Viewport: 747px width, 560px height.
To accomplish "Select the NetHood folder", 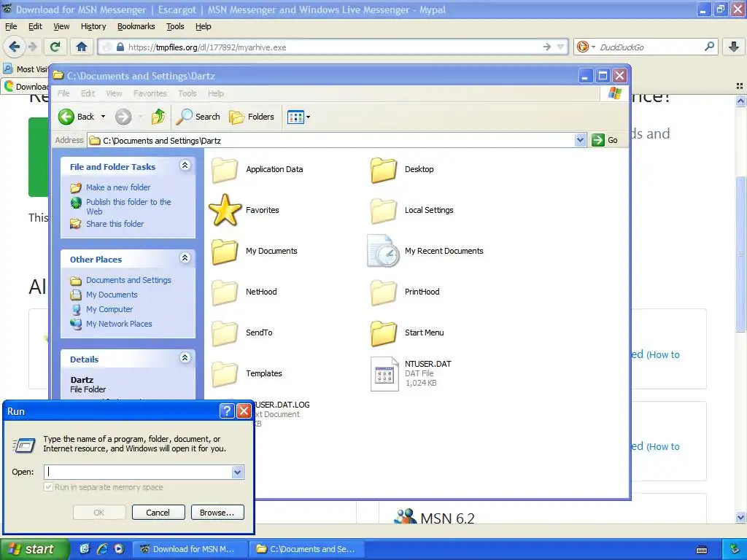I will [244, 292].
